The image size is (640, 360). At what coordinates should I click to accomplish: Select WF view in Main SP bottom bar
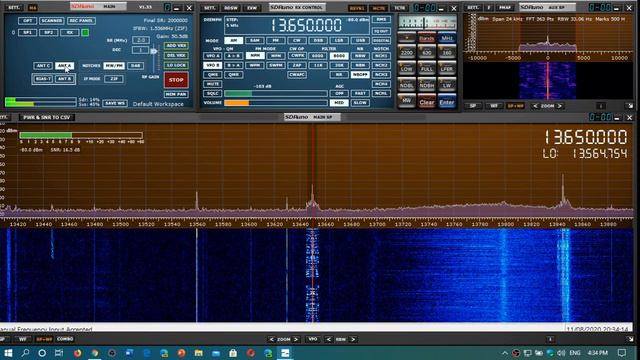(x=22, y=339)
